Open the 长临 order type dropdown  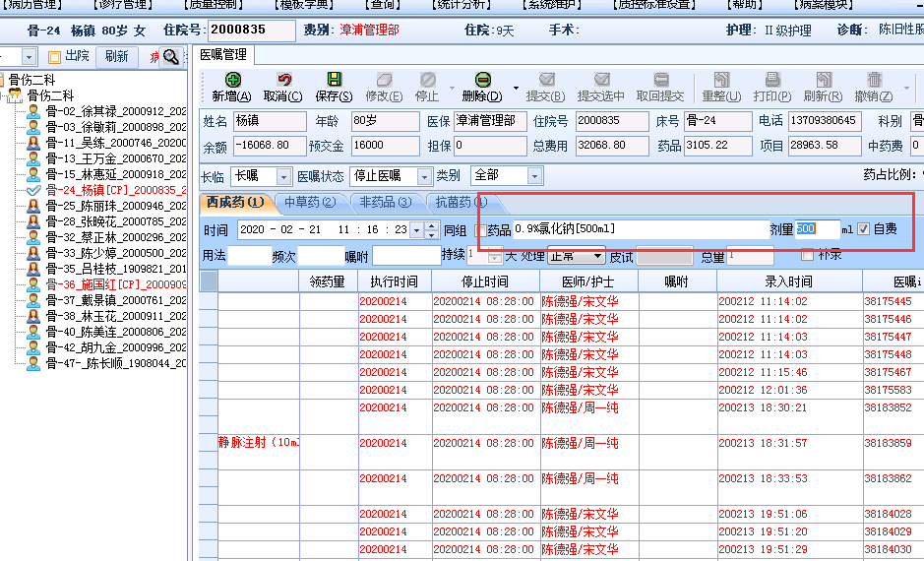pyautogui.click(x=283, y=176)
